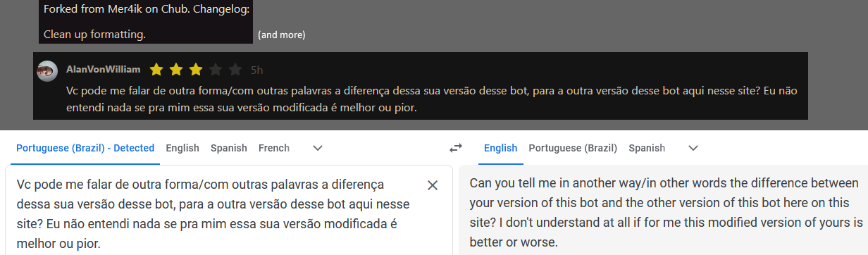
Task: Expand more source languages dropdown
Action: (x=318, y=148)
